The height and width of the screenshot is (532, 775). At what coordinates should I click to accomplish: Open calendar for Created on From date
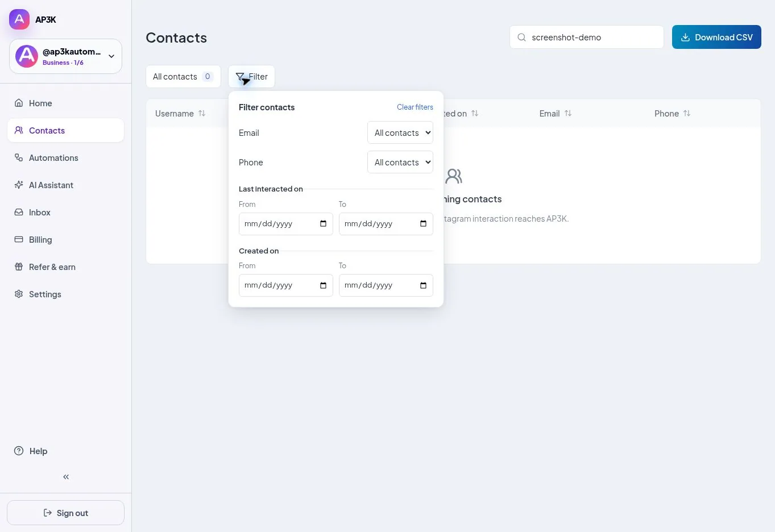(323, 285)
